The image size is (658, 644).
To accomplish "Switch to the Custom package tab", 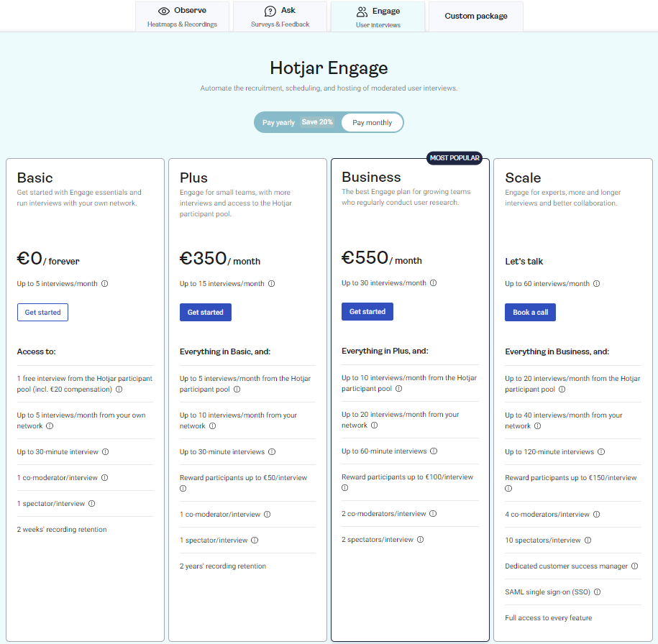I will (476, 16).
